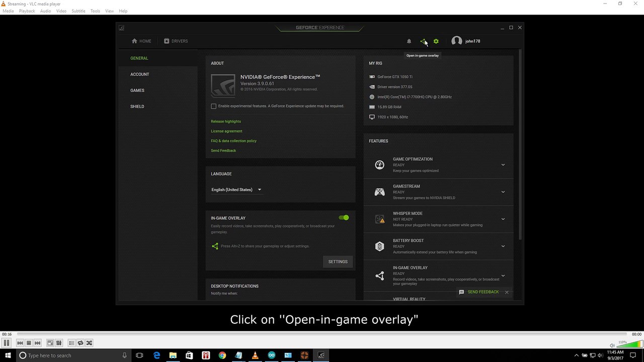Image resolution: width=644 pixels, height=362 pixels.
Task: Go to the Home tab
Action: [141, 41]
